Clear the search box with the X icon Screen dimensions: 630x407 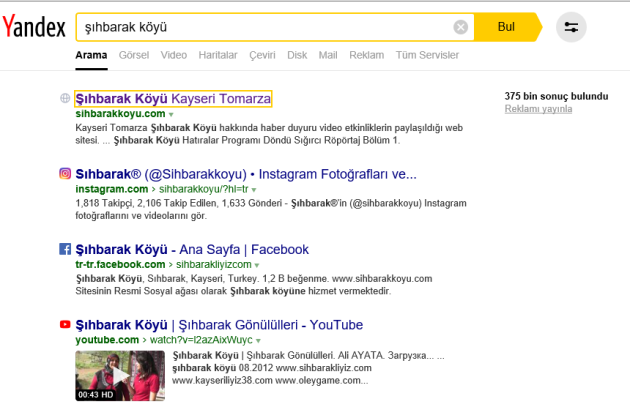coord(460,27)
